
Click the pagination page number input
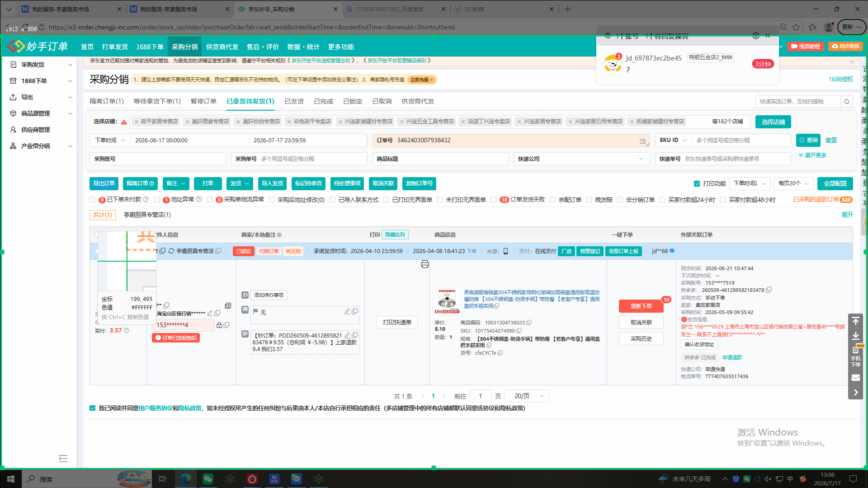(480, 396)
